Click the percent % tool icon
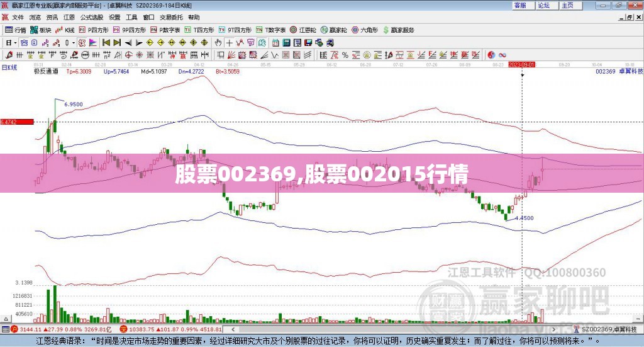This screenshot has height=347, width=644. (345, 55)
